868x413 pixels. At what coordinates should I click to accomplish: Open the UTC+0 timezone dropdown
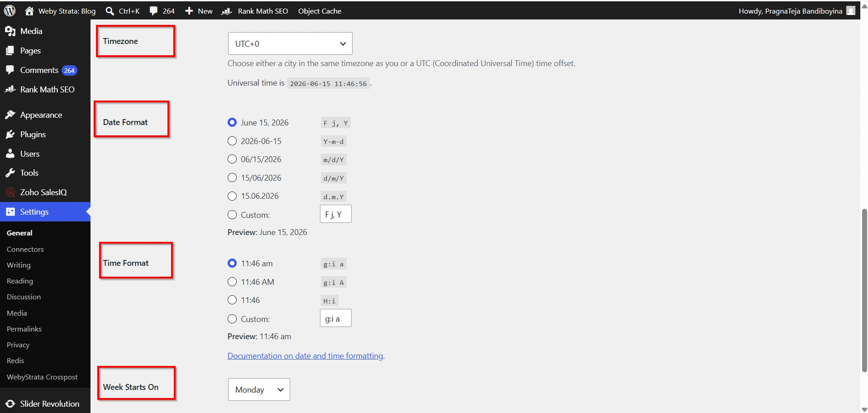pyautogui.click(x=290, y=43)
